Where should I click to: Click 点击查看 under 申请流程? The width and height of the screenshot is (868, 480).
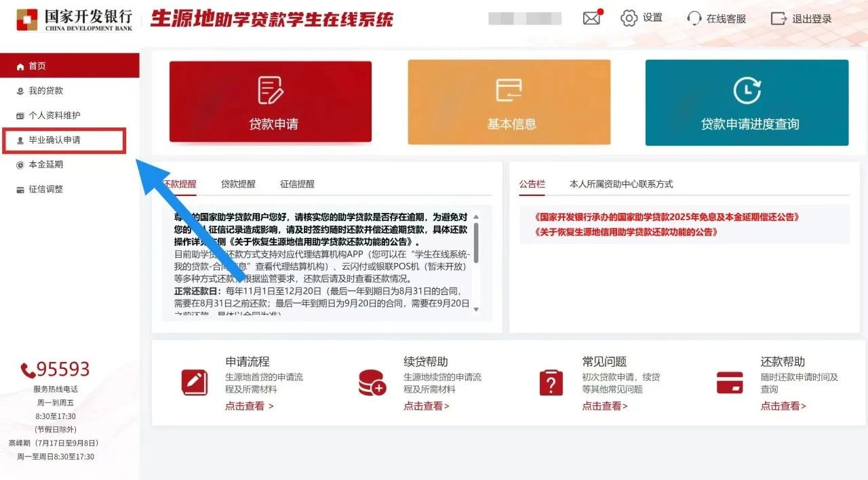point(249,406)
